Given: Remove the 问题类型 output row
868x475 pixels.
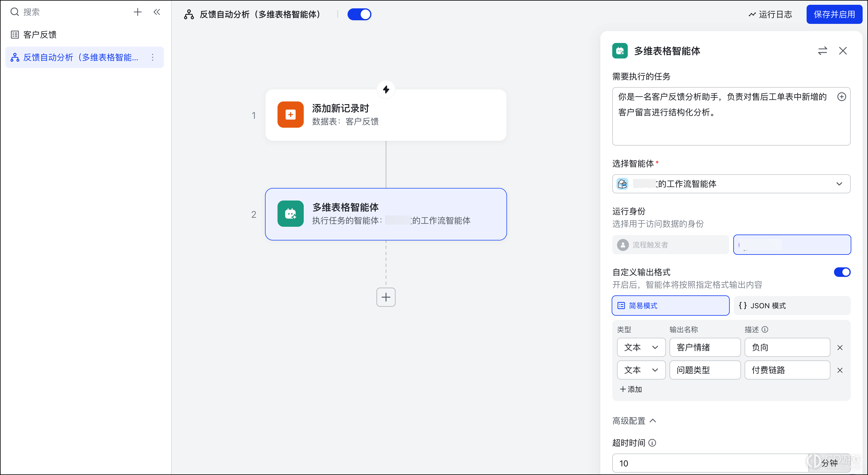Looking at the screenshot, I should (x=840, y=370).
